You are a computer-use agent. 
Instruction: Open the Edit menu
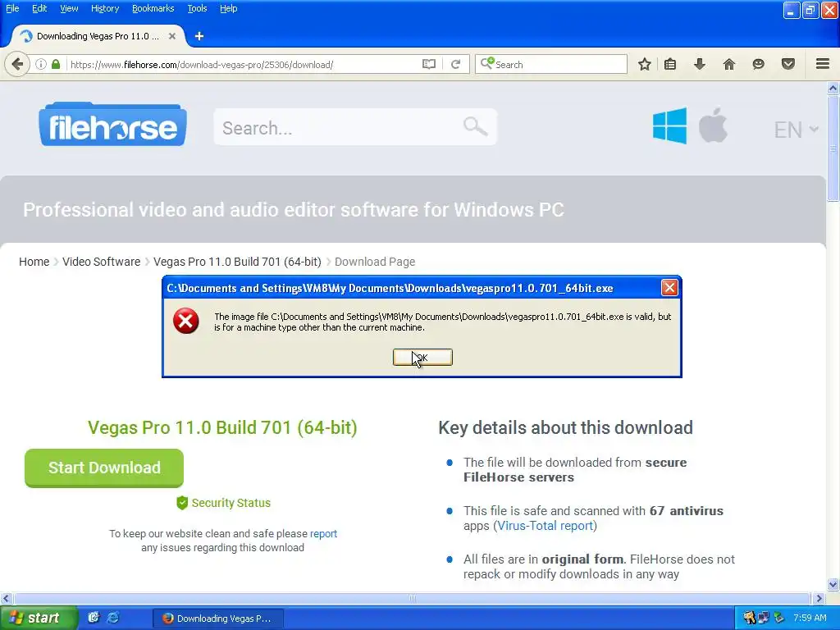pyautogui.click(x=39, y=8)
